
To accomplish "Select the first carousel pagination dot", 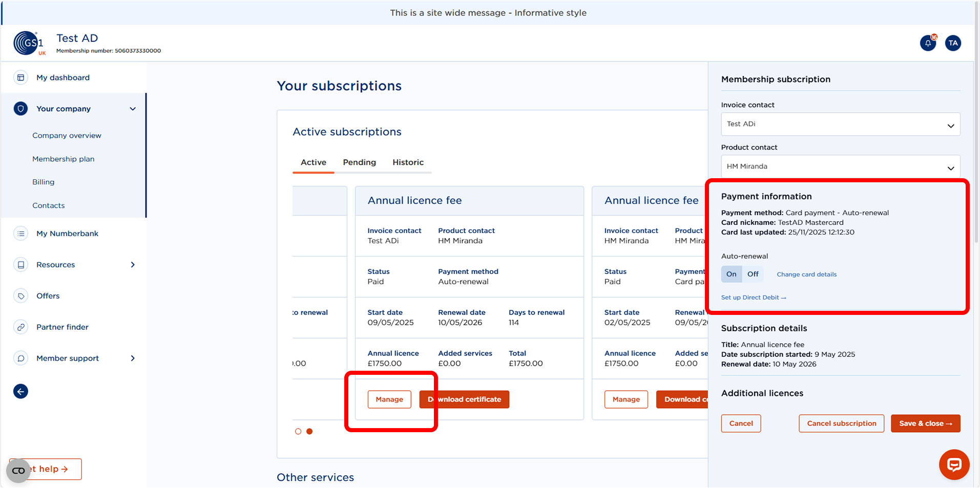I will [x=298, y=431].
